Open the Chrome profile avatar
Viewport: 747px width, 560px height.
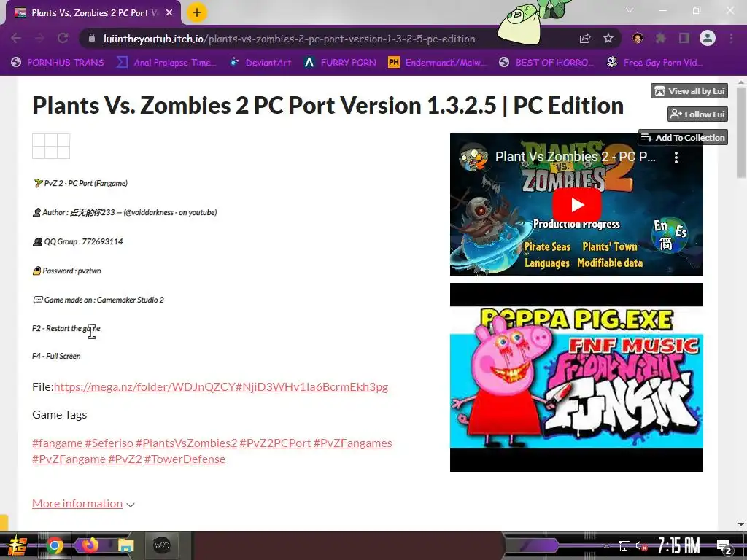[708, 38]
